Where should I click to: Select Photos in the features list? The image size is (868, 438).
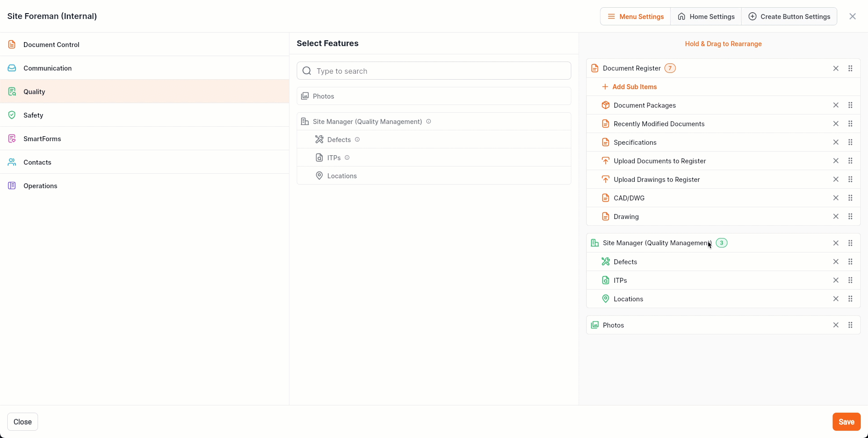(324, 96)
